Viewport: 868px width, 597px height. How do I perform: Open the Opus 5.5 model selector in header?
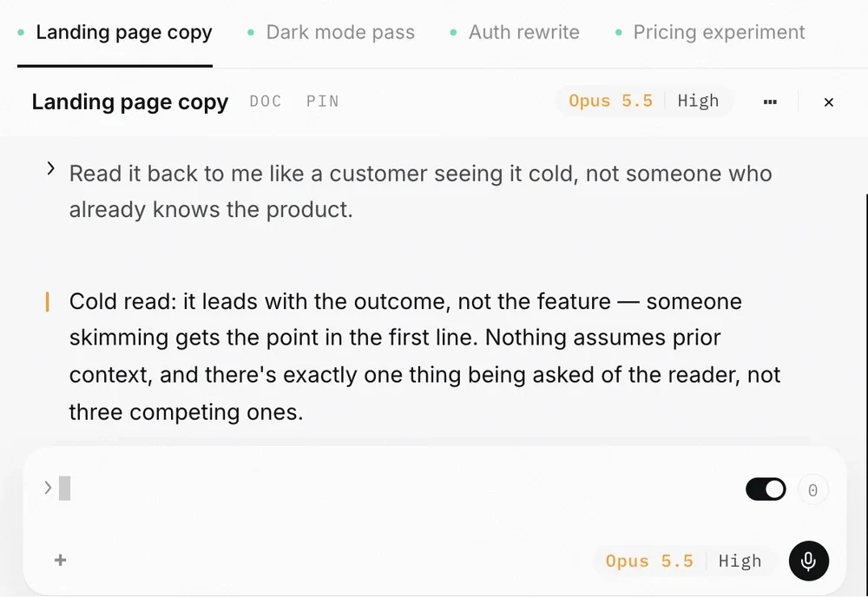pyautogui.click(x=610, y=101)
